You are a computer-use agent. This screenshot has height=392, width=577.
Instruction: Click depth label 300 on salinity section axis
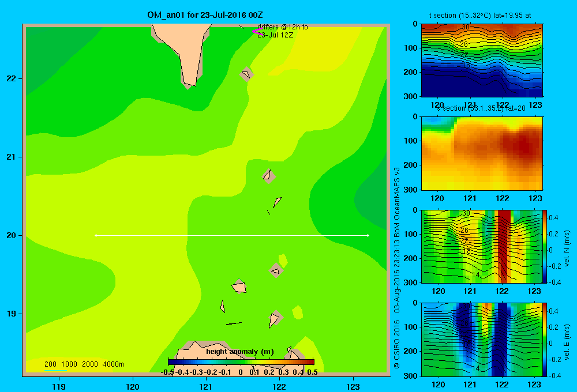click(411, 190)
